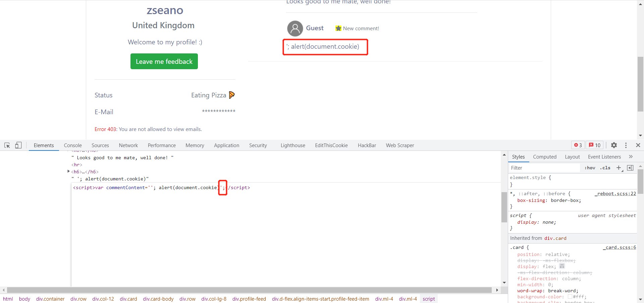The height and width of the screenshot is (303, 644).
Task: Select the hr node in DOM tree
Action: point(76,165)
